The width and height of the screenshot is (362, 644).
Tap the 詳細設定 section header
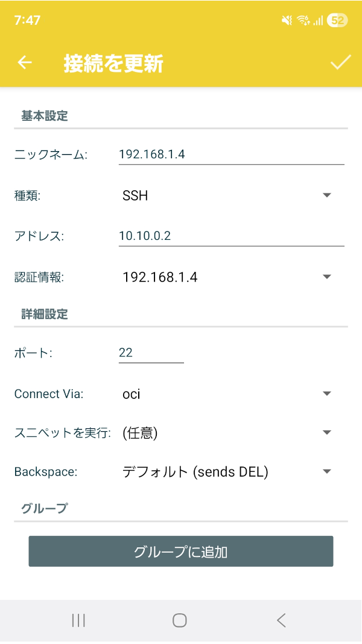pyautogui.click(x=45, y=314)
